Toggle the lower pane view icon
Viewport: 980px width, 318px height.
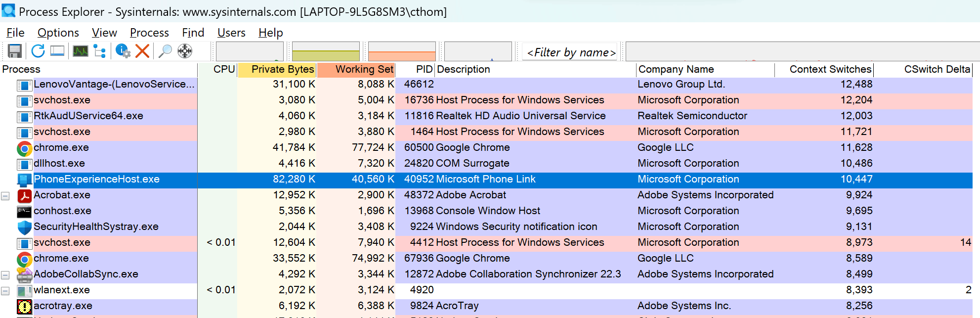pos(57,51)
